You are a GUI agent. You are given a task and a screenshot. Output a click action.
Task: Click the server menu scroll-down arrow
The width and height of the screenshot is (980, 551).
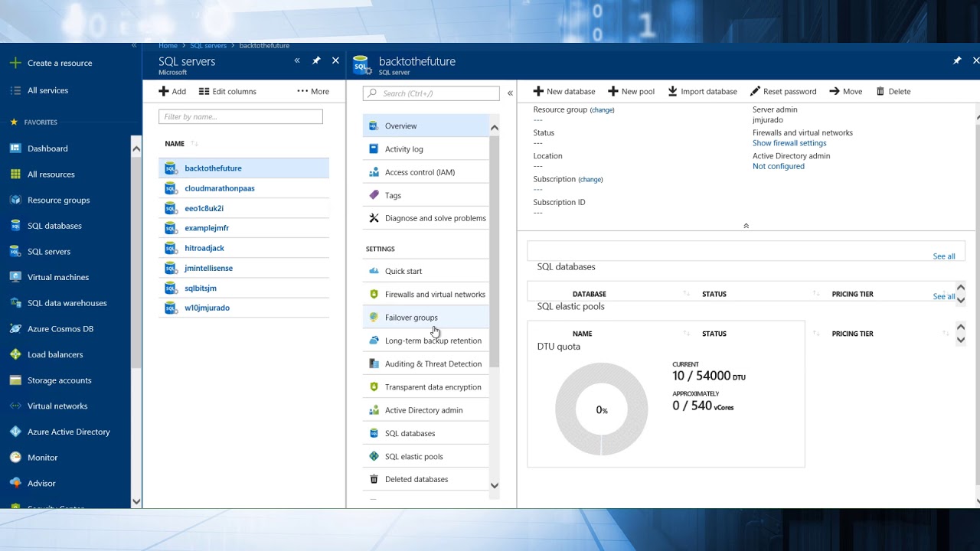pos(494,485)
